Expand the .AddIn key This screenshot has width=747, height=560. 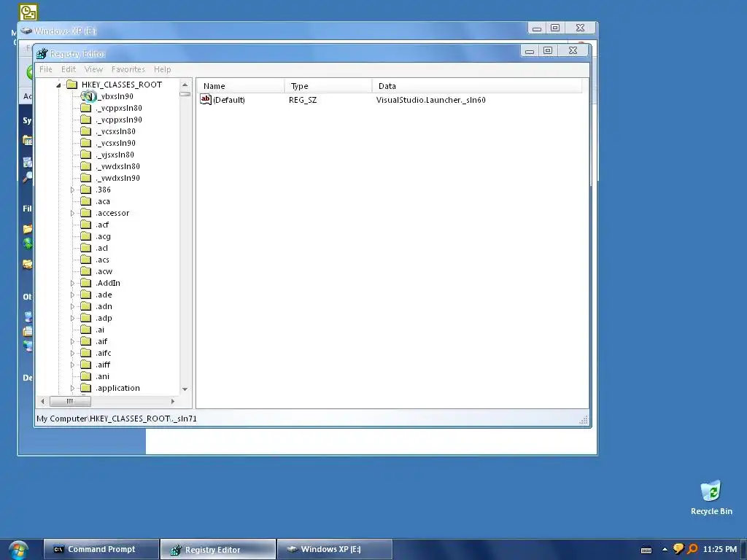(x=72, y=283)
